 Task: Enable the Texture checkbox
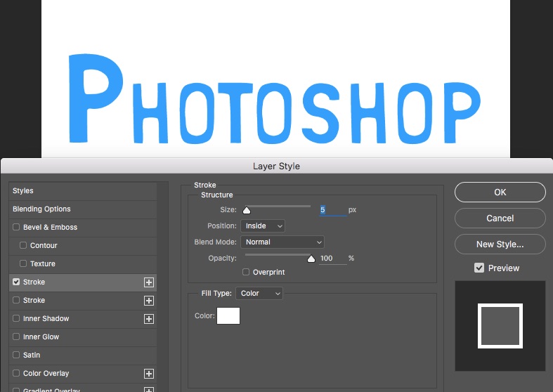click(23, 263)
